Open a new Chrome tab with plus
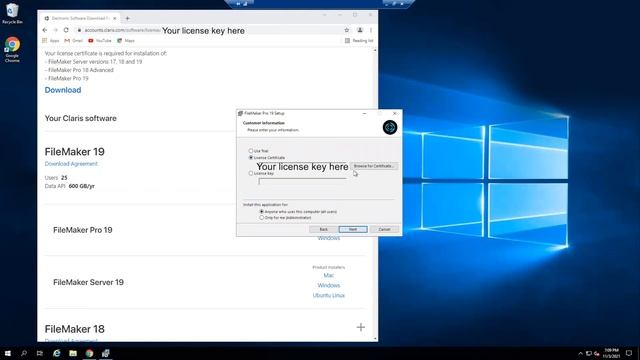Viewport: 640px width, 360px height. tap(127, 18)
